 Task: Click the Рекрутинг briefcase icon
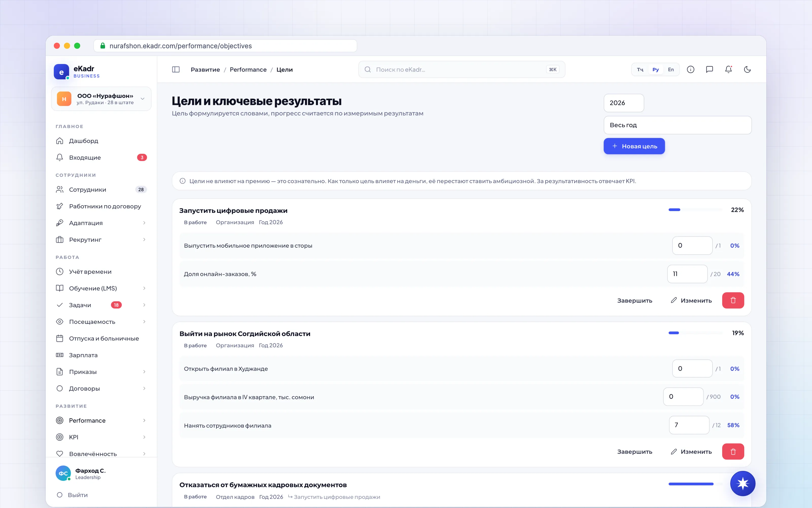(x=60, y=240)
